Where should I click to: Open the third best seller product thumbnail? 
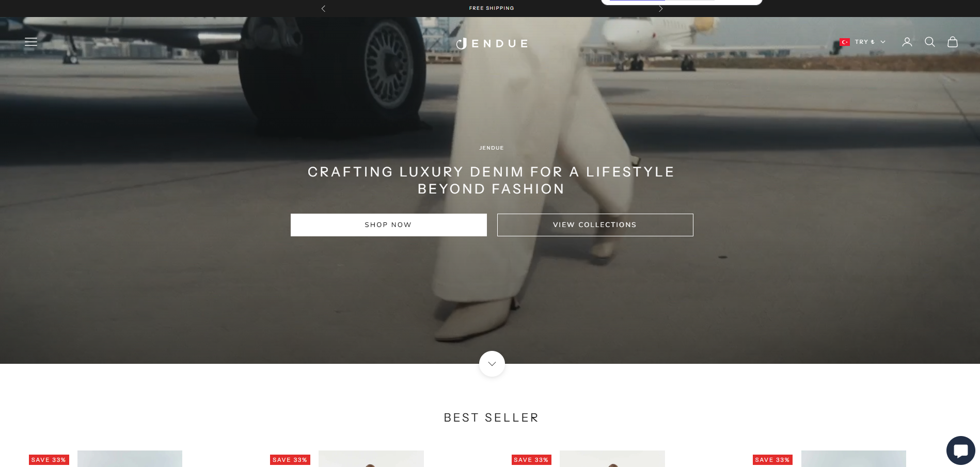coord(612,459)
